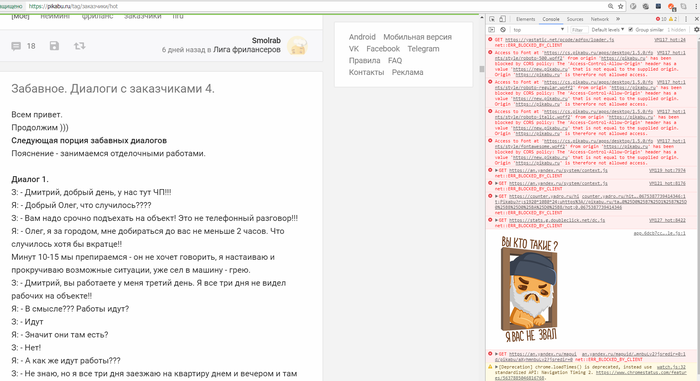Click the repost arrows icon under post
The image size is (700, 381).
[x=79, y=46]
